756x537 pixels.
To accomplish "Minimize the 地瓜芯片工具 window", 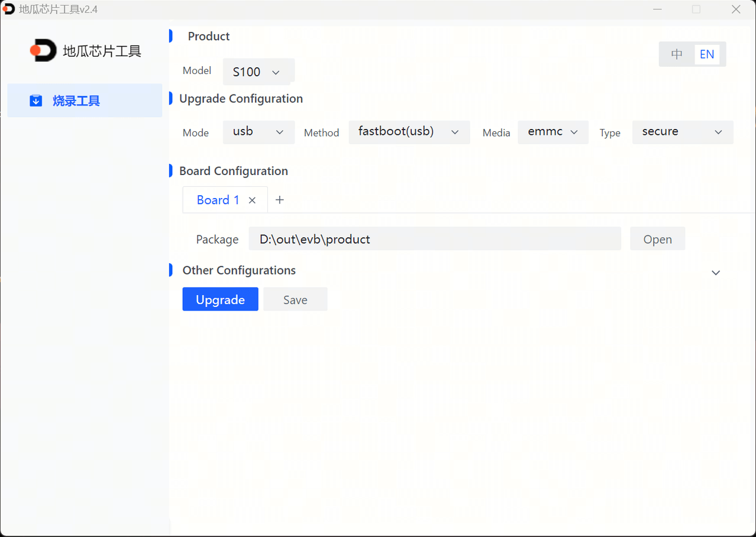I will [658, 9].
